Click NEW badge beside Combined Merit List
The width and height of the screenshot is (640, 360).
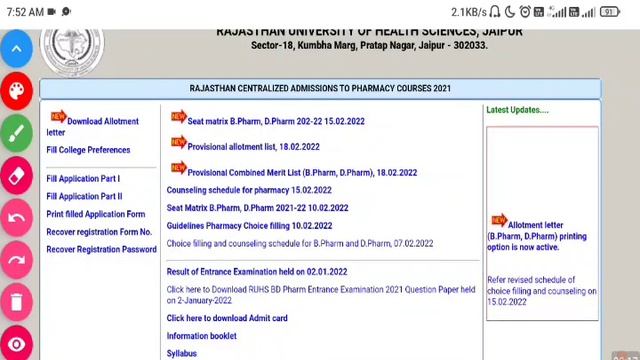[179, 168]
